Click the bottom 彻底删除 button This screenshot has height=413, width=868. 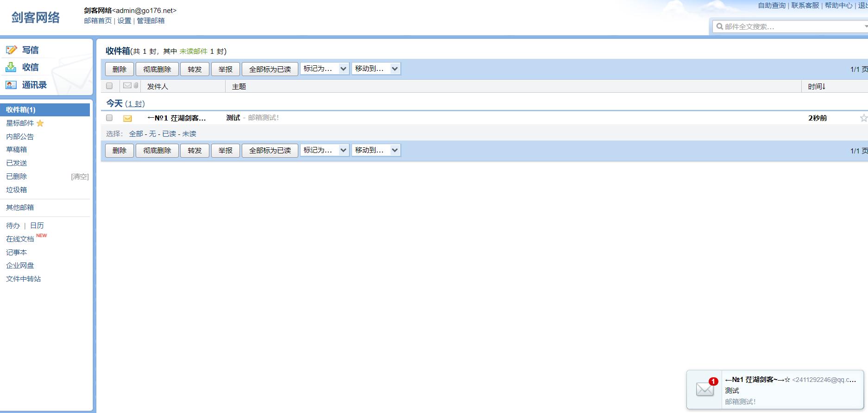click(157, 151)
